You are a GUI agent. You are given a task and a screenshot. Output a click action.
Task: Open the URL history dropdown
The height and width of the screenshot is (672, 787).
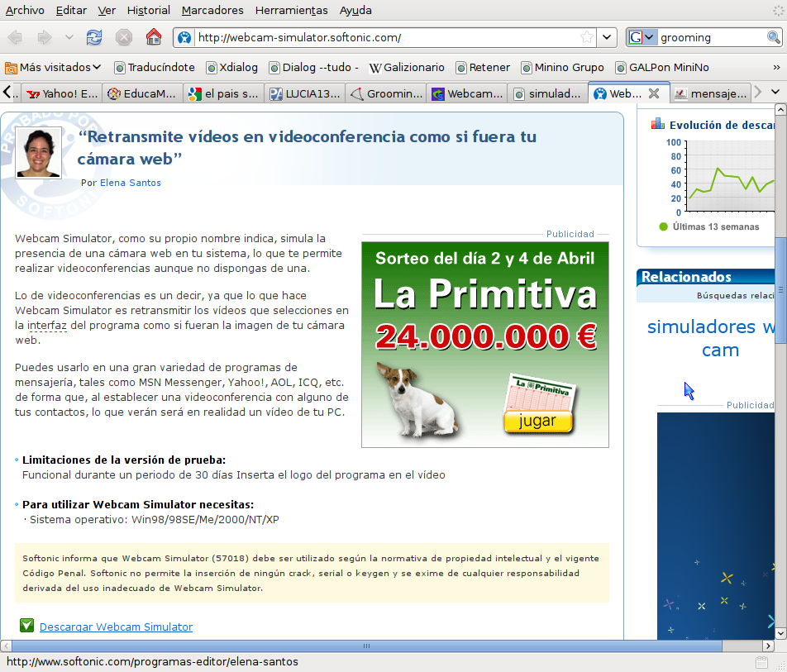coord(607,38)
